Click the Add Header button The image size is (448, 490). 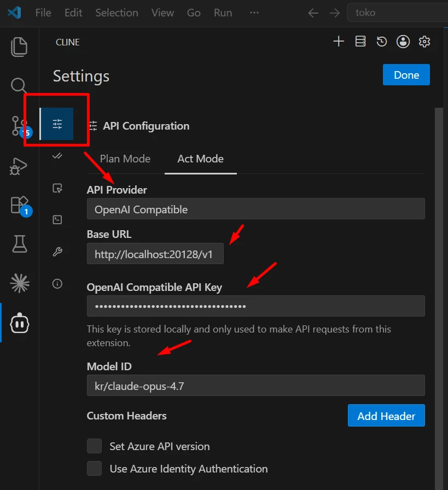pyautogui.click(x=386, y=416)
